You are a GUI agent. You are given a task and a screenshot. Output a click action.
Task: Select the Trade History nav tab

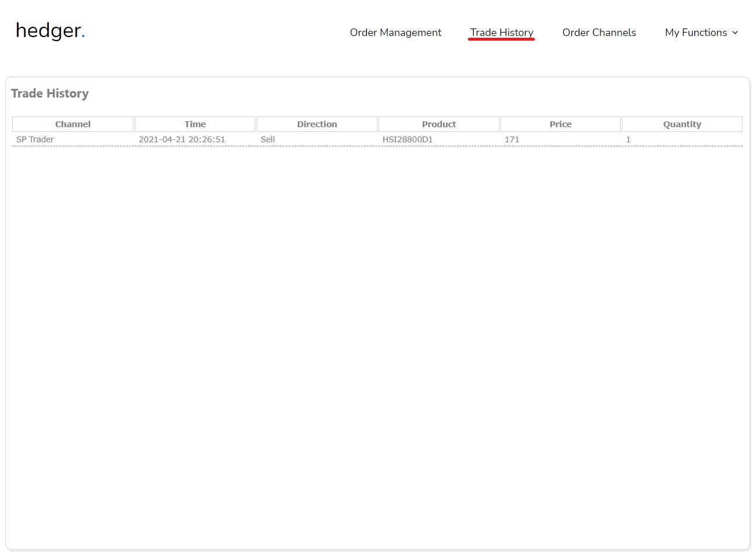[502, 33]
